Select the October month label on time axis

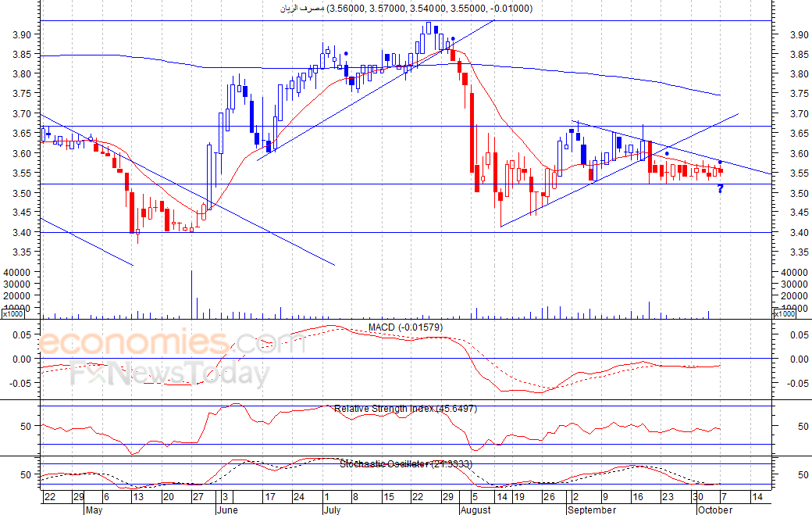(715, 510)
